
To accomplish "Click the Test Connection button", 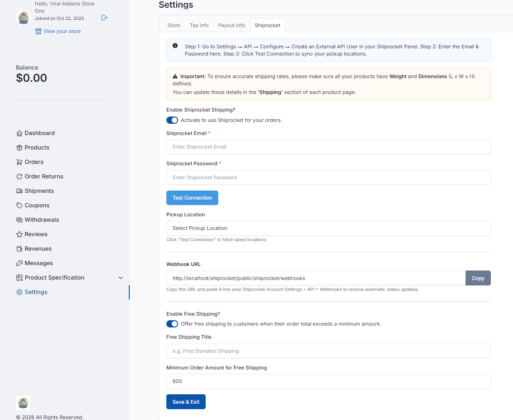I will click(x=192, y=198).
